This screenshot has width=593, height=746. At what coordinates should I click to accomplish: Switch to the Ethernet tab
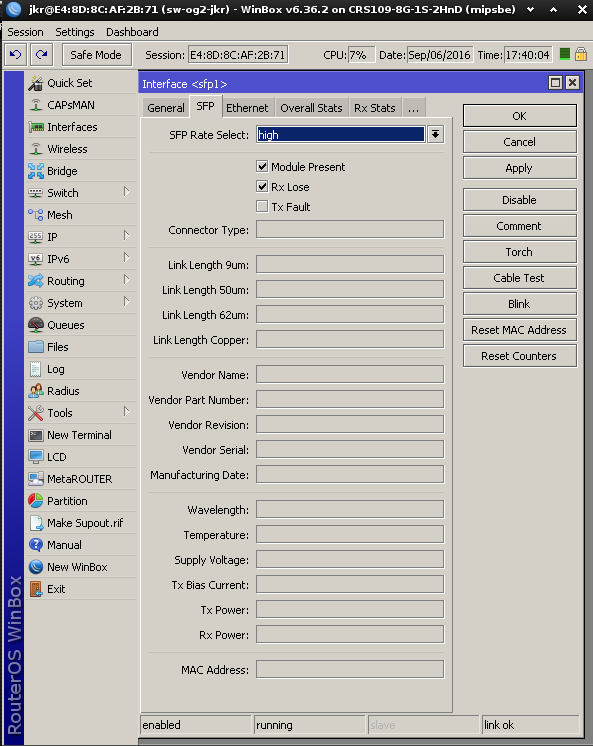[247, 108]
